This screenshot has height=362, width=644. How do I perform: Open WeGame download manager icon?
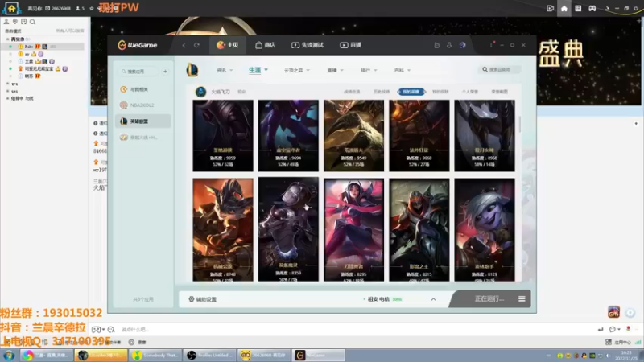click(449, 45)
